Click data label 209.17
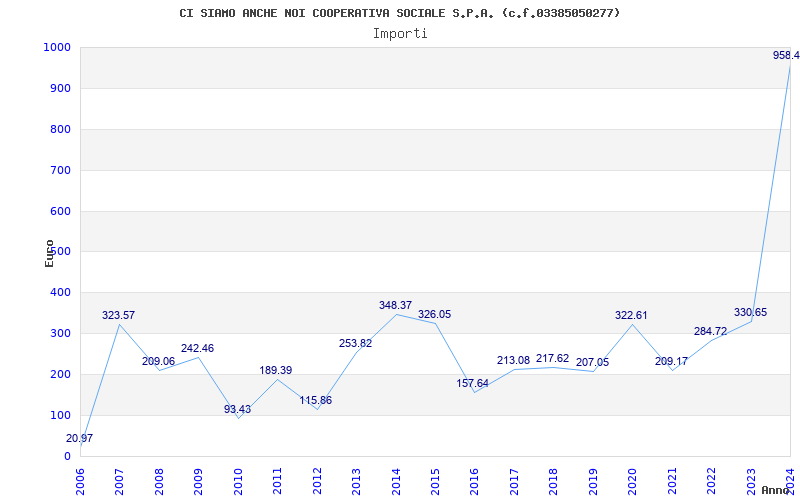 671,361
